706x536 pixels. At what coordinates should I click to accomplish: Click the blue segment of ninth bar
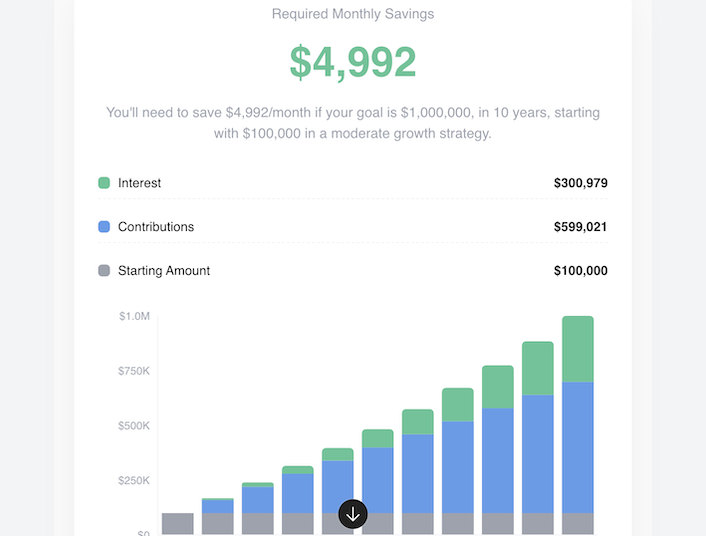(538, 455)
